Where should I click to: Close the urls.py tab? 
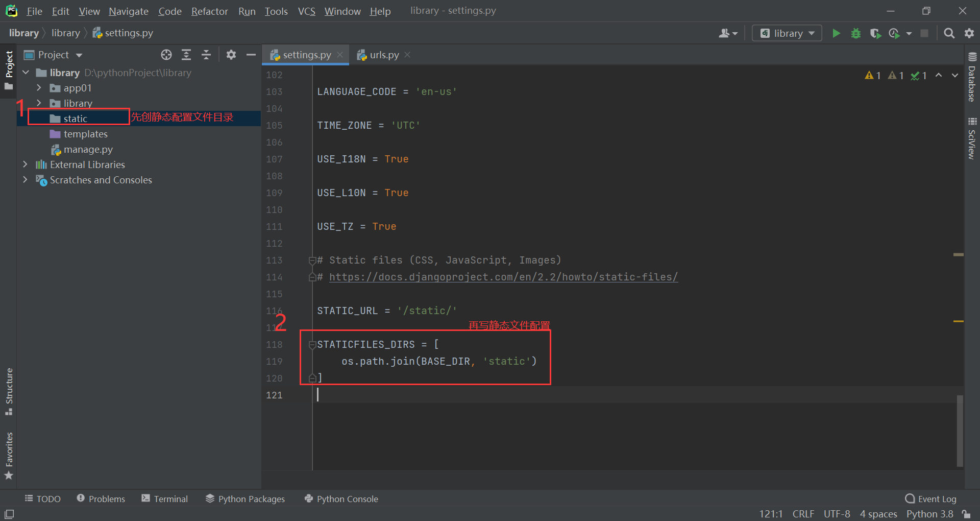(x=407, y=55)
